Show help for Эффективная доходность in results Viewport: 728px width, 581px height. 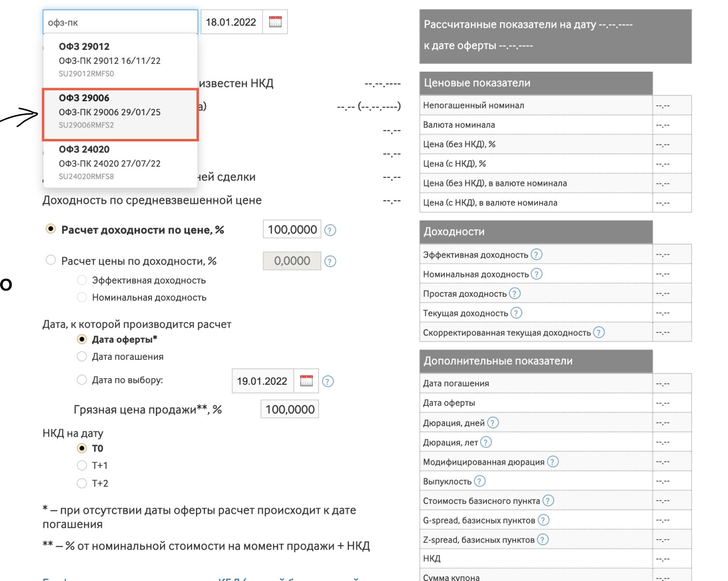pyautogui.click(x=536, y=255)
